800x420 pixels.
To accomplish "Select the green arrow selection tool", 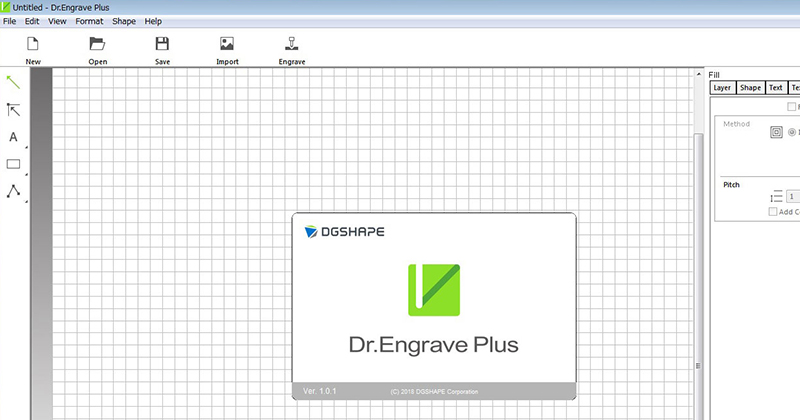I will [x=14, y=82].
